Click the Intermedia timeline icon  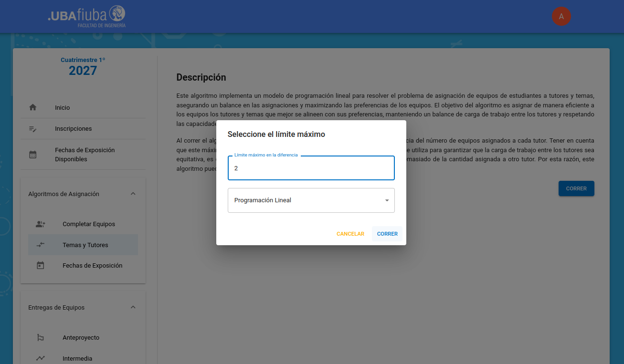click(41, 358)
